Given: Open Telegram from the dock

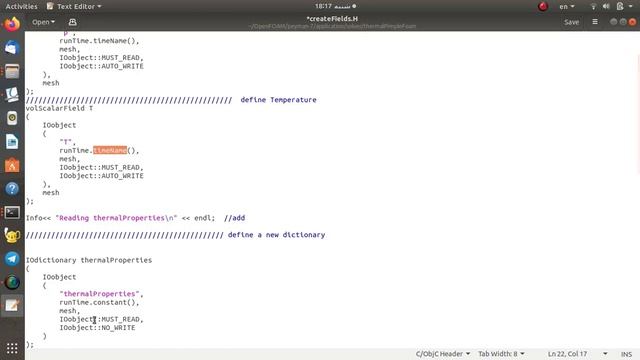Looking at the screenshot, I should point(12,259).
